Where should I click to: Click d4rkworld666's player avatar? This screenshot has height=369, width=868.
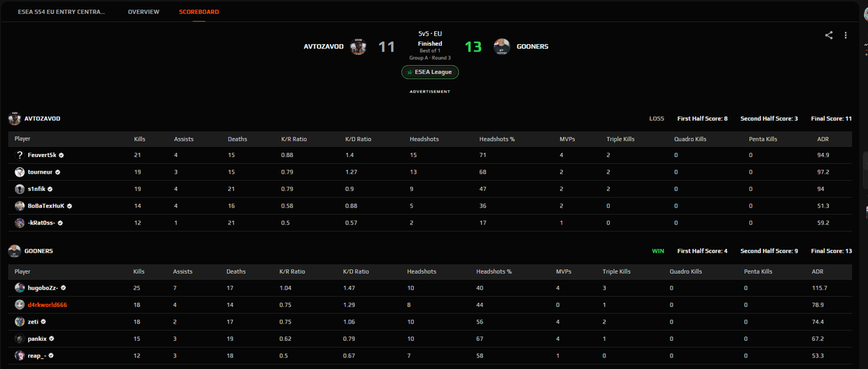[20, 305]
